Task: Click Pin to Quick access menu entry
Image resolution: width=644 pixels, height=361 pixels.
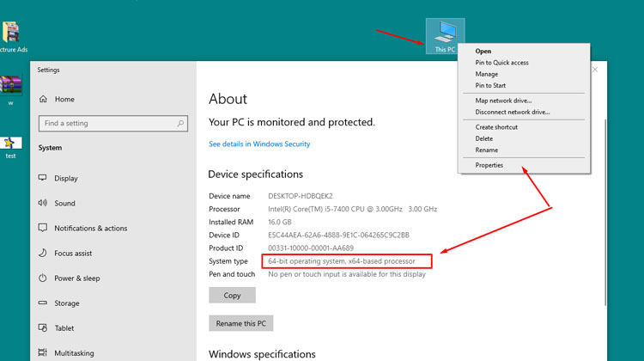Action: (501, 63)
